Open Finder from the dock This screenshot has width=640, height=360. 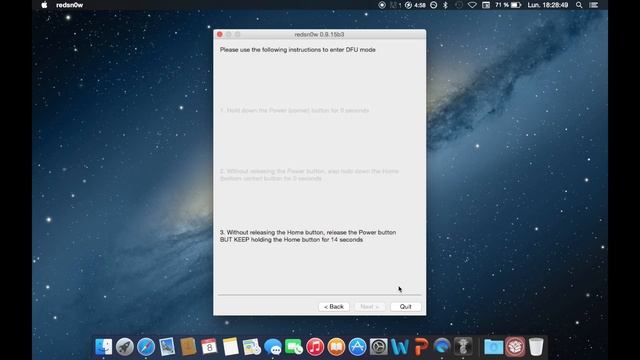click(104, 347)
